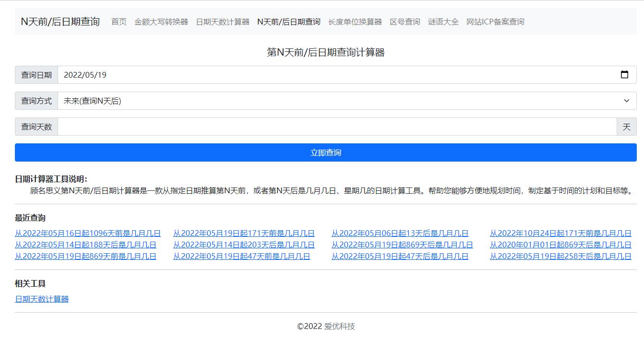644x339 pixels.
Task: Go to the 首页 menu item
Action: (x=119, y=22)
